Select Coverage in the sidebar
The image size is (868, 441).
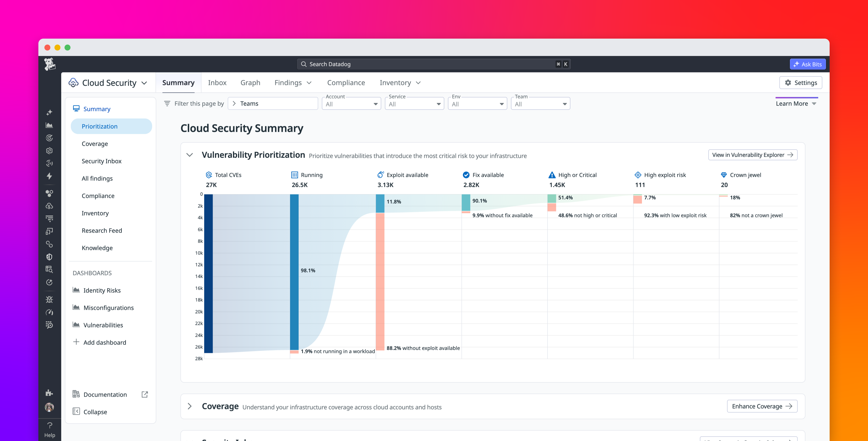[95, 144]
